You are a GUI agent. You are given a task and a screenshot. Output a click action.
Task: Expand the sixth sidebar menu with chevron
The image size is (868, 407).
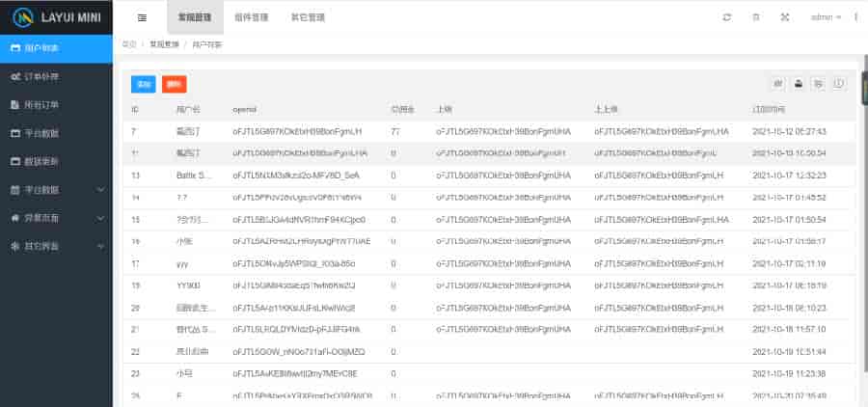(x=56, y=190)
